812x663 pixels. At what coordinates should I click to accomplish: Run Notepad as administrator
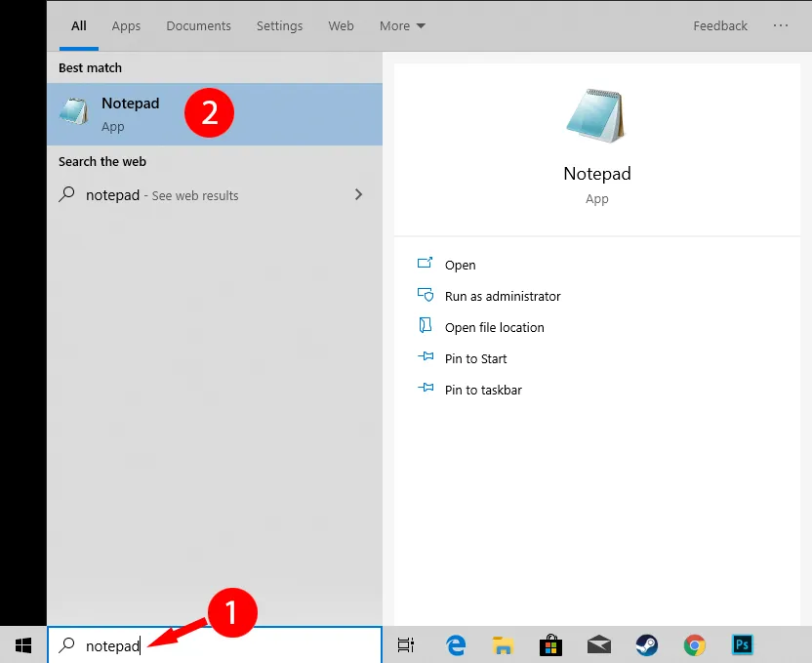pyautogui.click(x=502, y=296)
